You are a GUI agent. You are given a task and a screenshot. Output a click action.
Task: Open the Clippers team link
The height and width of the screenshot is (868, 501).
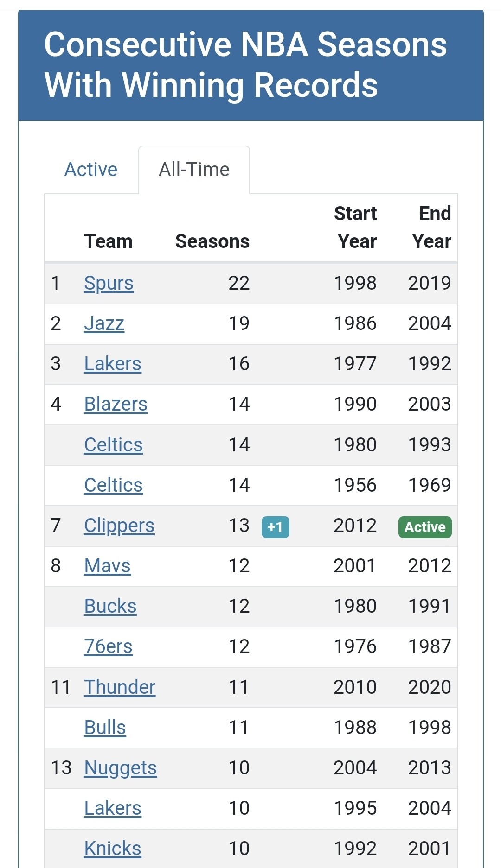pyautogui.click(x=119, y=526)
